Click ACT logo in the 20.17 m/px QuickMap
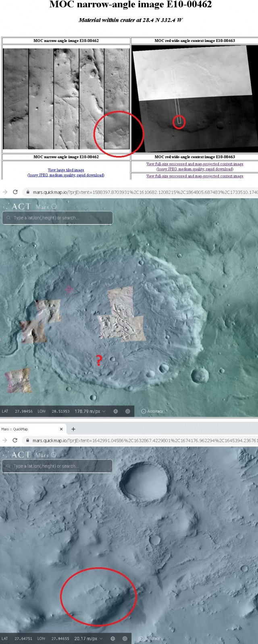This screenshot has width=258, height=644. pos(17,455)
